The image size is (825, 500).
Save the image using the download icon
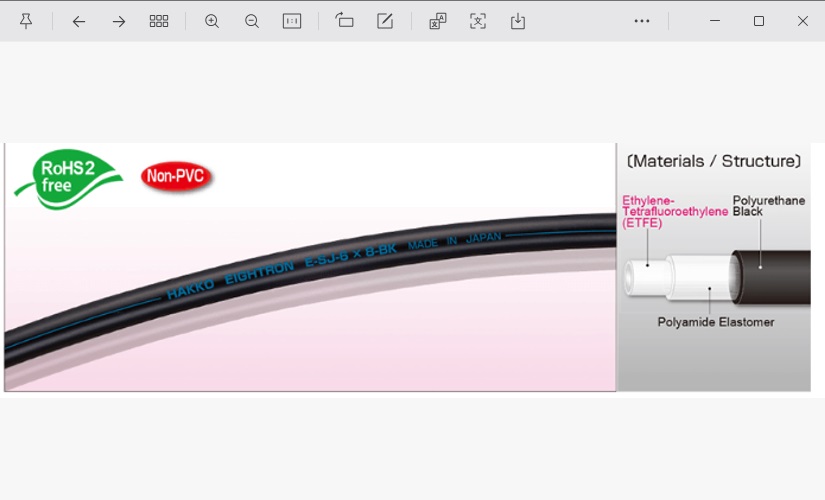pyautogui.click(x=518, y=21)
